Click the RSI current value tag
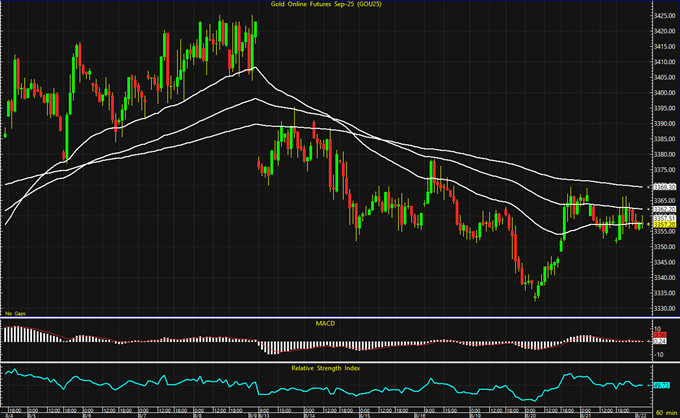The image size is (680, 418). [x=662, y=384]
